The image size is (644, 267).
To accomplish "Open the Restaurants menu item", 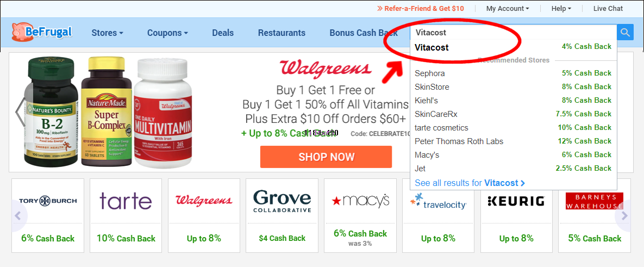I will (282, 33).
